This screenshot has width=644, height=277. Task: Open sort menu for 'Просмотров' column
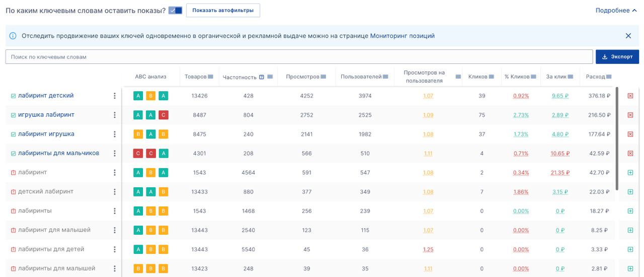pyautogui.click(x=324, y=77)
